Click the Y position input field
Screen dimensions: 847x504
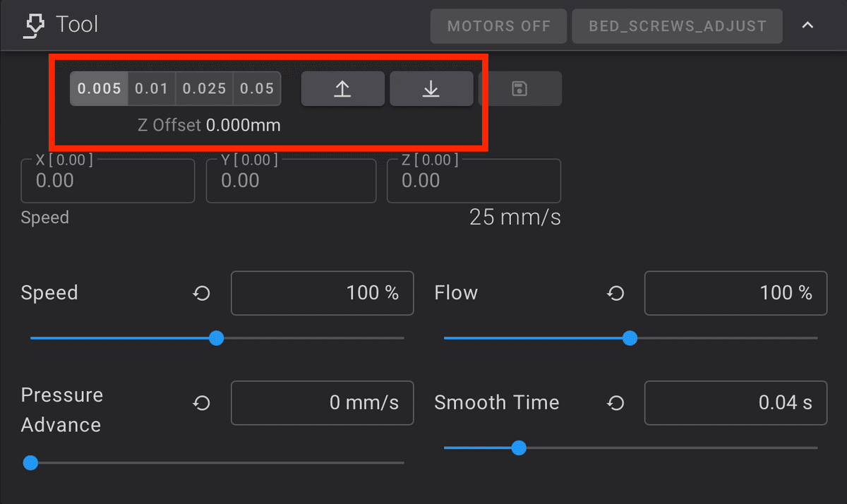tap(291, 181)
